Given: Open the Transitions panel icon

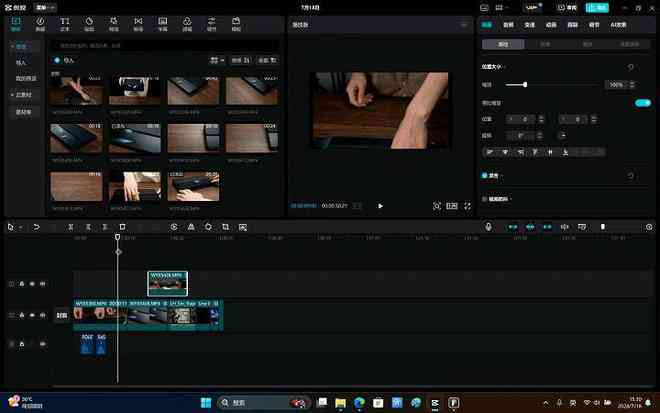Looking at the screenshot, I should click(x=138, y=24).
